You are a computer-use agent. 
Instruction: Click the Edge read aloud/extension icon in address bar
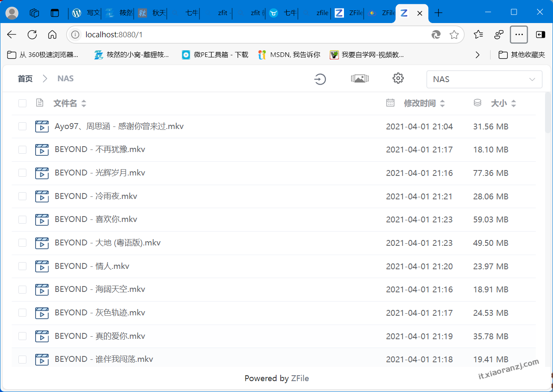436,35
